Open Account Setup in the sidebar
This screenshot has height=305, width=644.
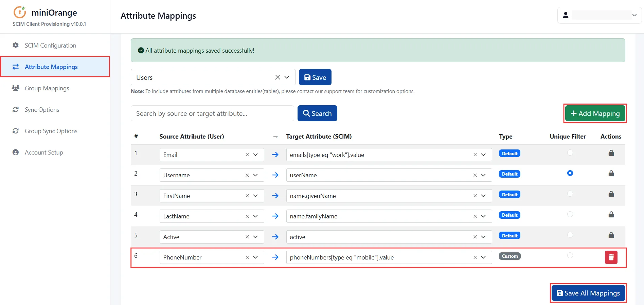click(x=55, y=152)
